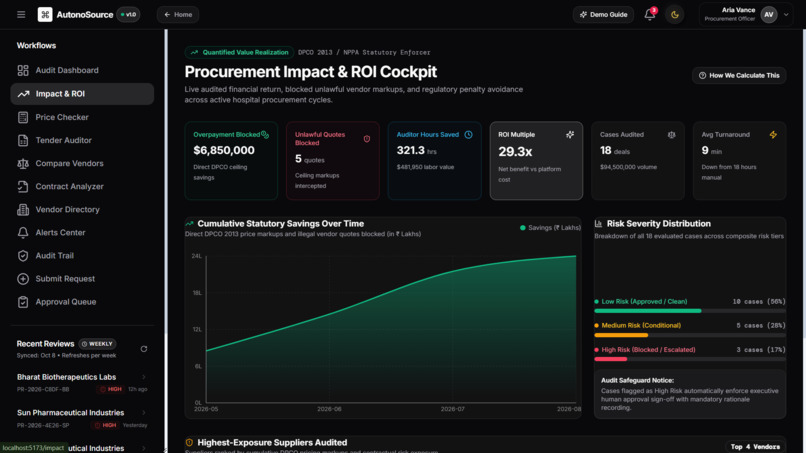
Task: Go back with the Home button
Action: 178,14
